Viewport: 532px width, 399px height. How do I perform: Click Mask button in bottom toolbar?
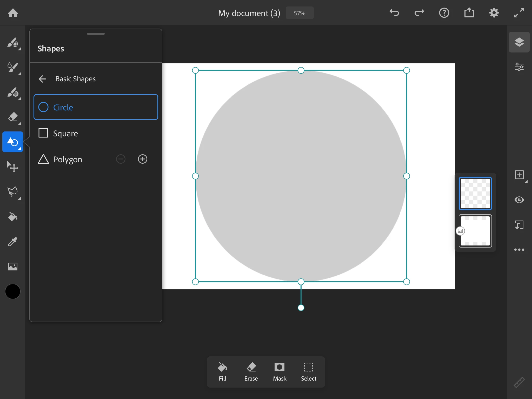280,371
